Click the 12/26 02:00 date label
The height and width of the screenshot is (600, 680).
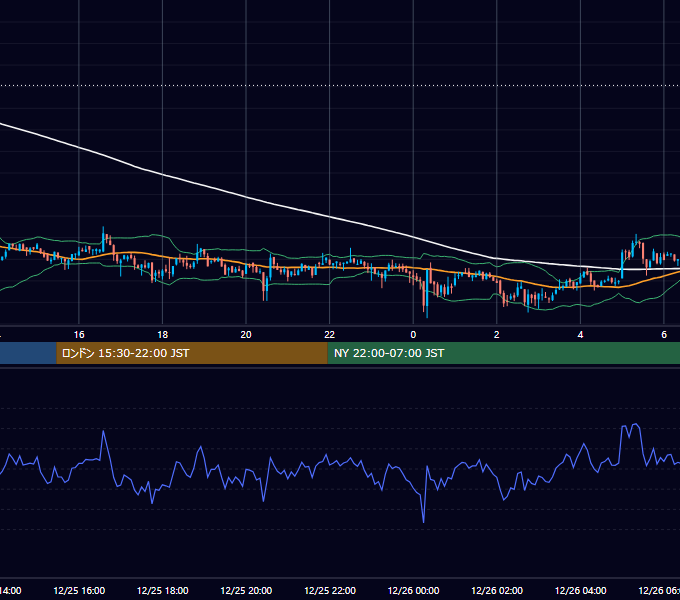click(x=497, y=590)
